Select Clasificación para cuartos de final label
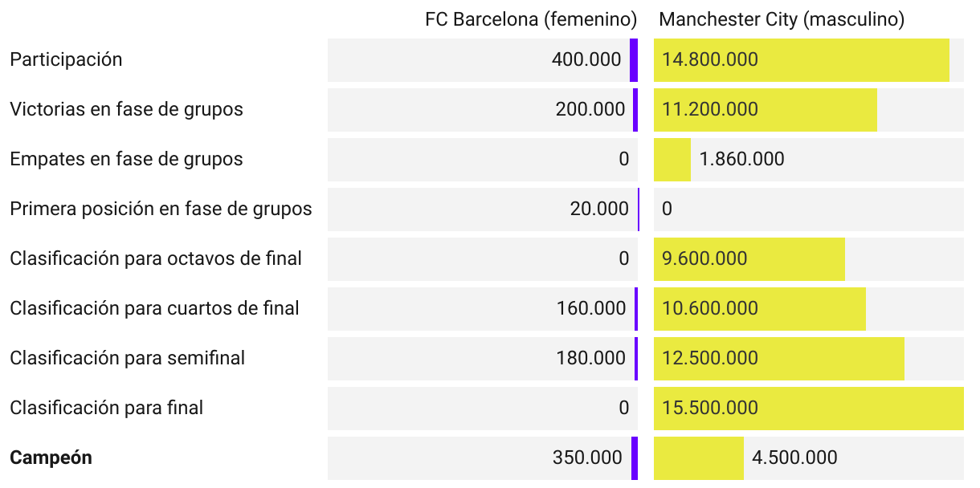The image size is (980, 488). pos(154,308)
